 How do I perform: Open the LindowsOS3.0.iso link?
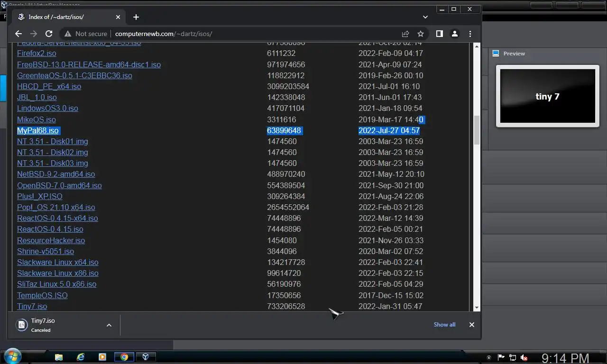(47, 108)
